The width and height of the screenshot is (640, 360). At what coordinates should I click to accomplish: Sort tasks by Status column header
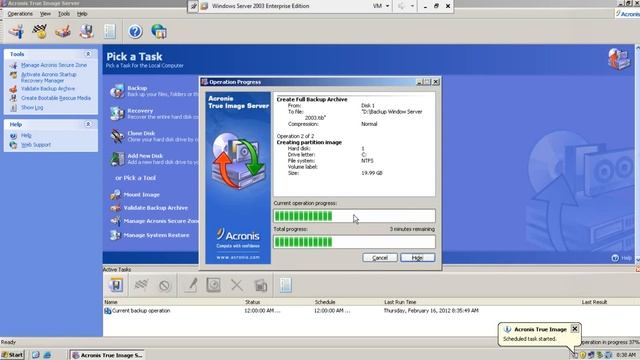pyautogui.click(x=252, y=302)
